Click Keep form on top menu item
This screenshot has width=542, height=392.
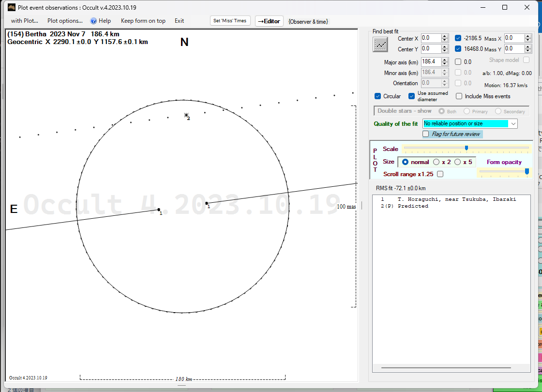click(143, 21)
